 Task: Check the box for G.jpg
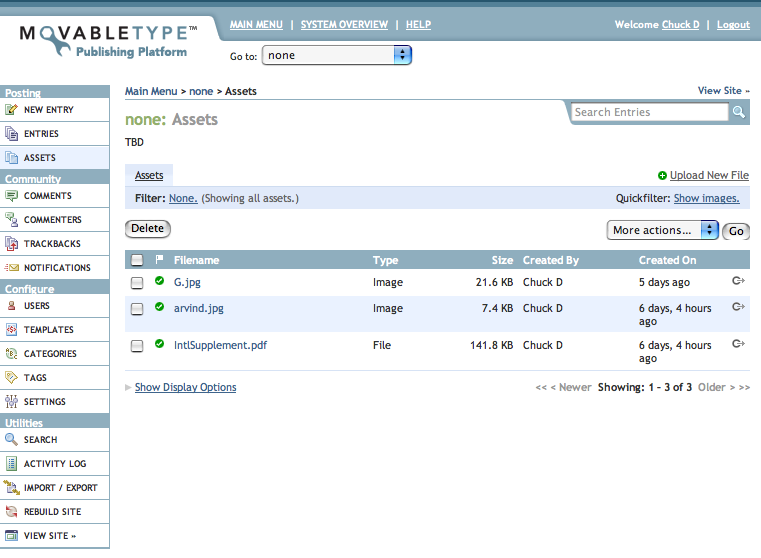[x=137, y=283]
